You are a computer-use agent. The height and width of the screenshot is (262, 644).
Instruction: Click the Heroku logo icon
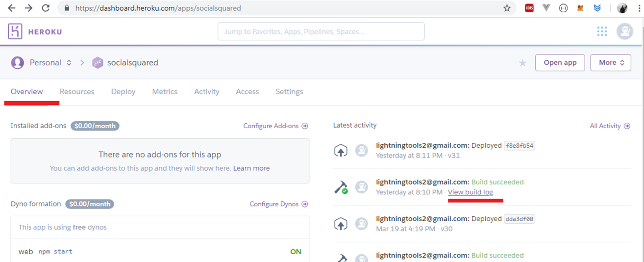15,32
